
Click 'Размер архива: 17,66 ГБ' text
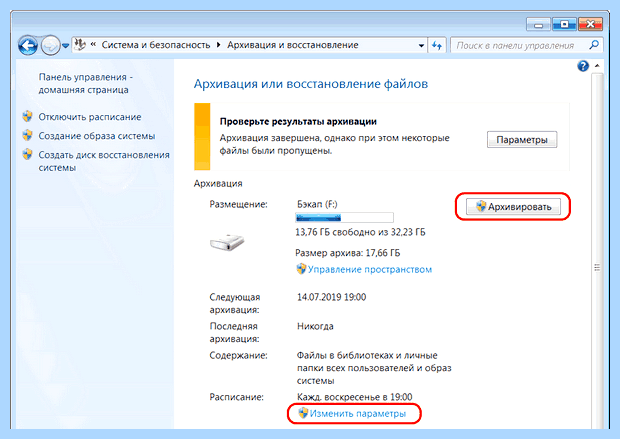tap(348, 253)
